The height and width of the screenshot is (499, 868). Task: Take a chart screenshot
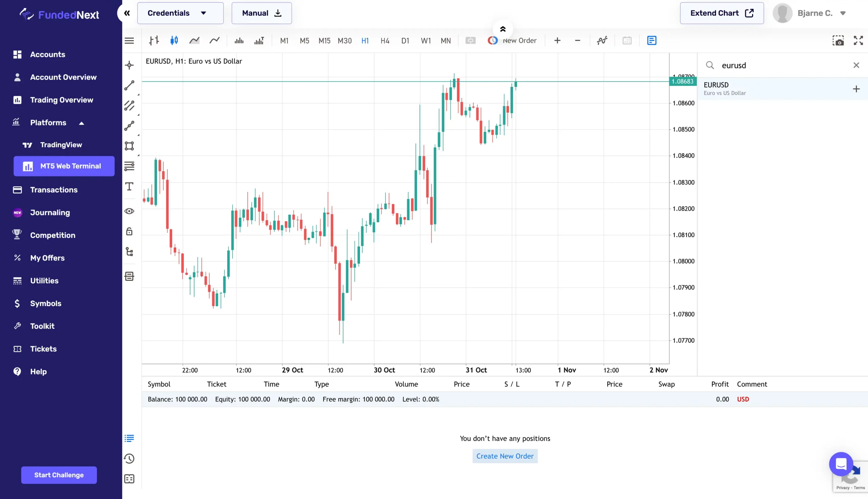click(x=838, y=40)
